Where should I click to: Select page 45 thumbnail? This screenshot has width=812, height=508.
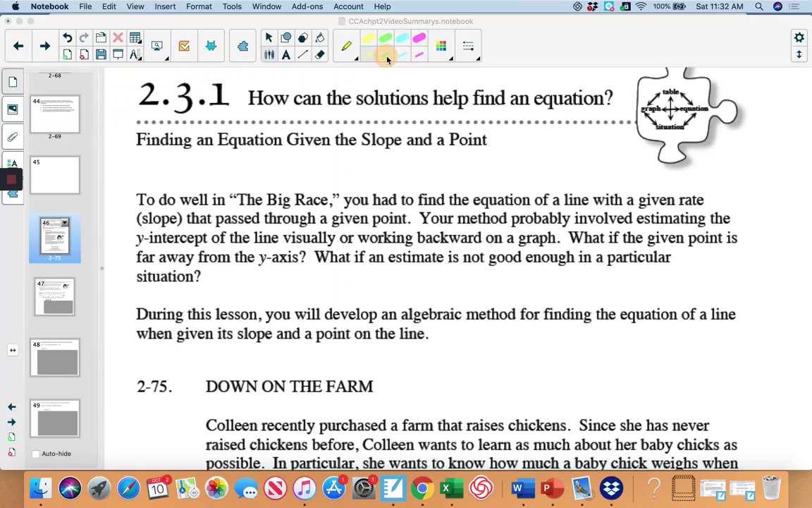pos(55,175)
